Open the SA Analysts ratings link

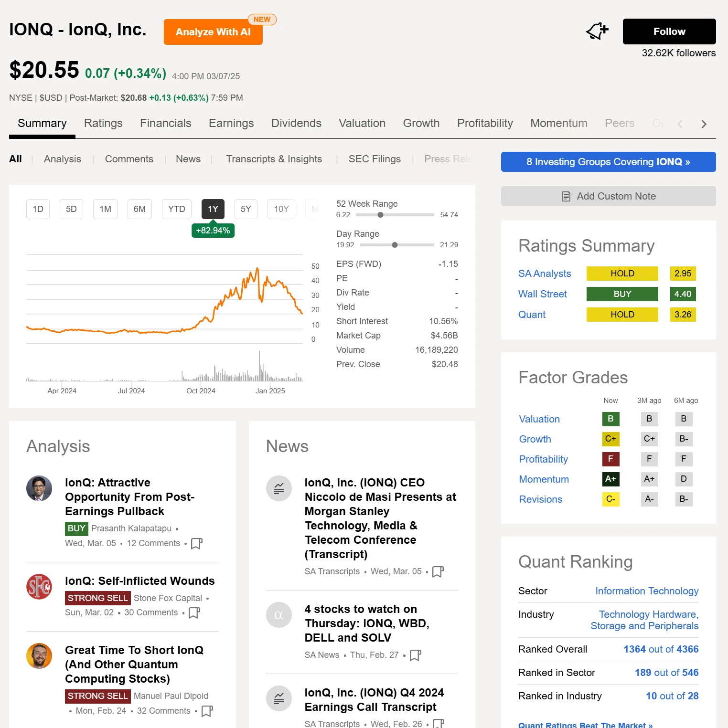pos(545,274)
